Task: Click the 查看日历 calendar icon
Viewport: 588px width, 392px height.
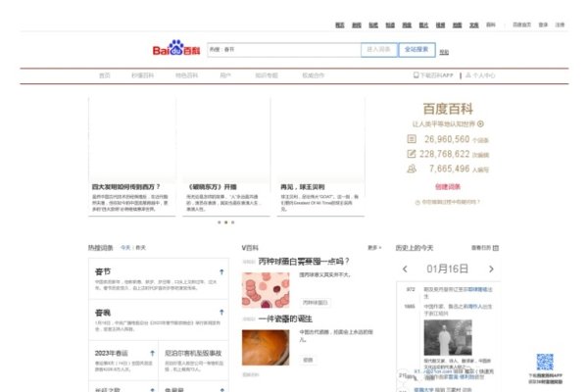Action: coord(496,248)
